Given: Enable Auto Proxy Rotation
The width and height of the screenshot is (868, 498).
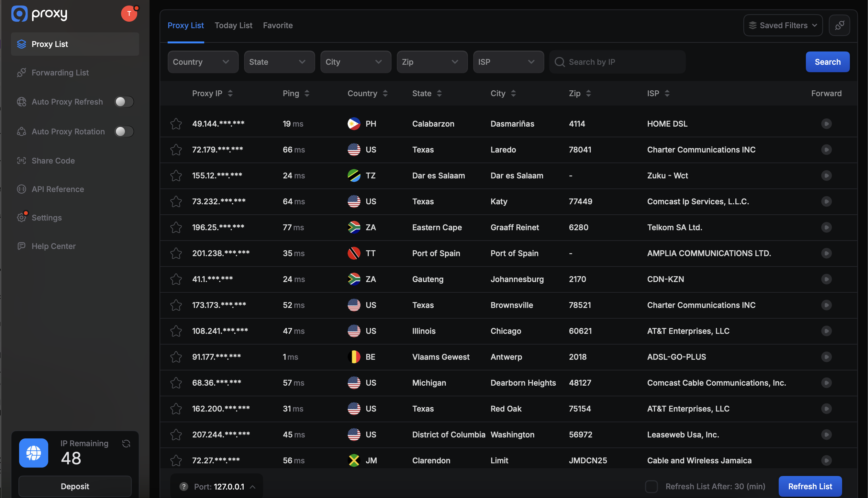Looking at the screenshot, I should click(124, 131).
